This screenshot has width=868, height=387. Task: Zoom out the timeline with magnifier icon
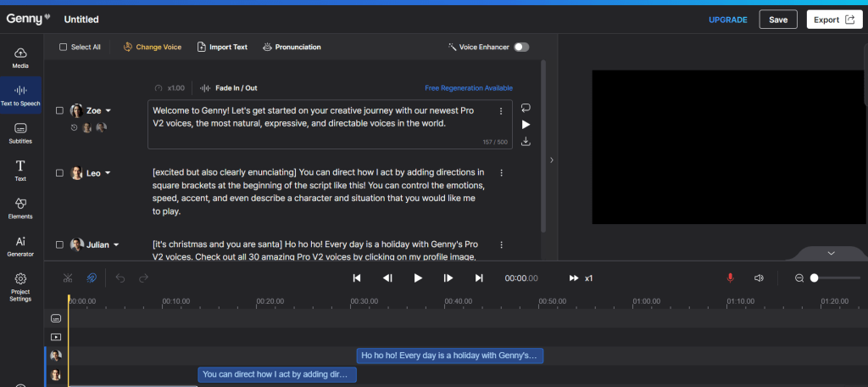pos(799,278)
